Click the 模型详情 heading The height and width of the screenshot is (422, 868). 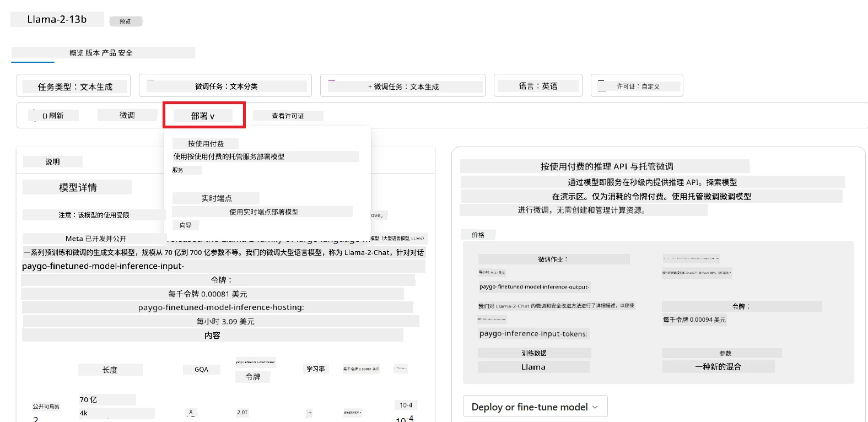[78, 187]
